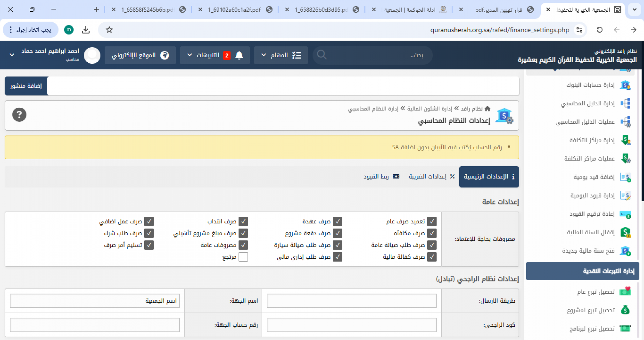Open إدارة الدليل المحاسبي tree icon

[x=625, y=103]
